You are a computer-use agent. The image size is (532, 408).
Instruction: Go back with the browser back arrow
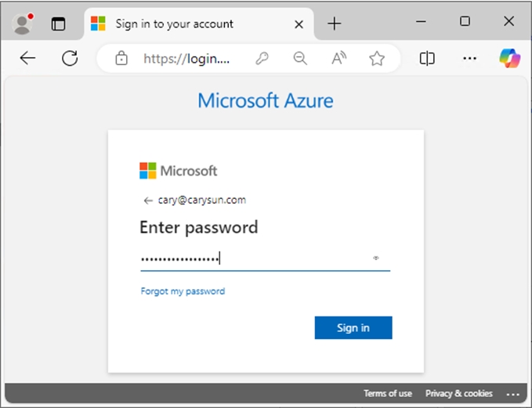[x=27, y=58]
